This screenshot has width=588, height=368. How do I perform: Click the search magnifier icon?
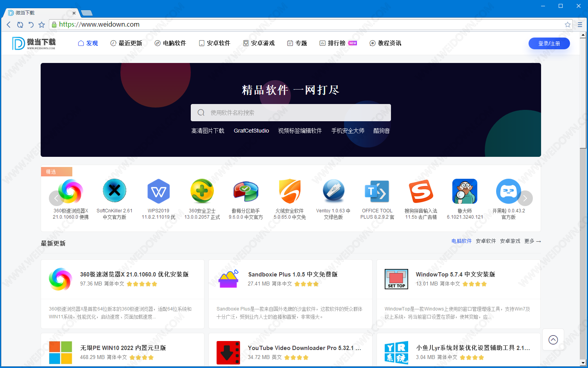(201, 113)
